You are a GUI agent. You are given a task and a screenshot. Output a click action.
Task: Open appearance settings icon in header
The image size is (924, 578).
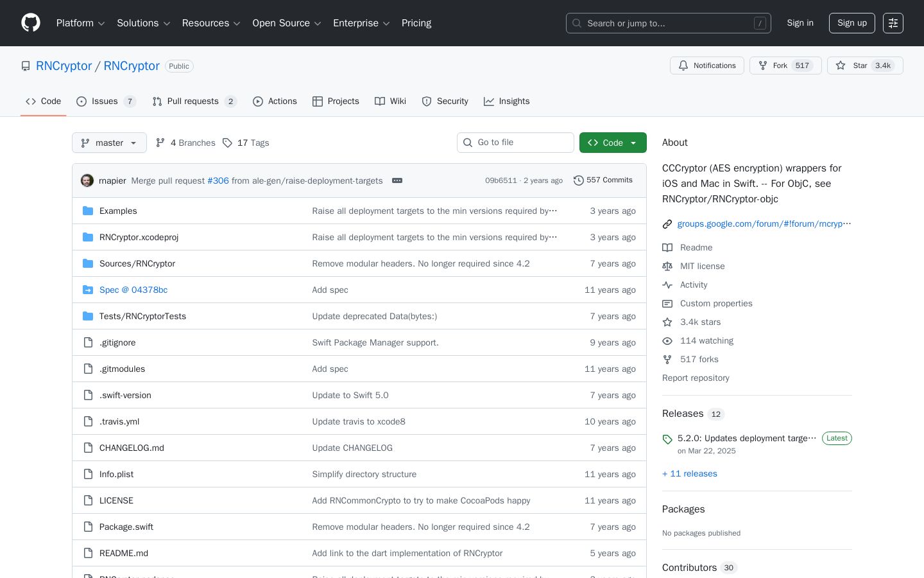(x=893, y=23)
